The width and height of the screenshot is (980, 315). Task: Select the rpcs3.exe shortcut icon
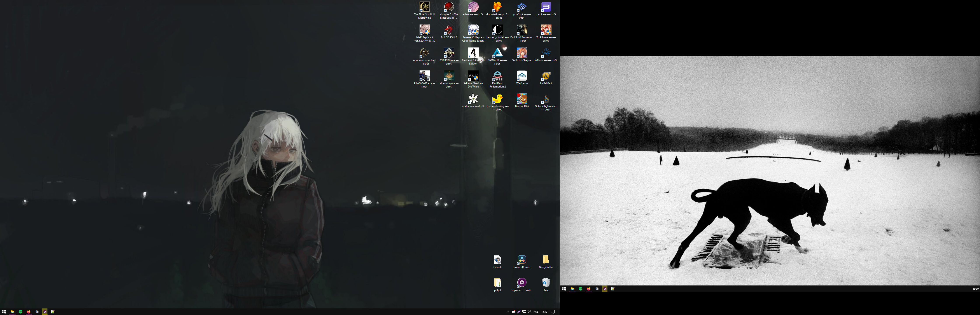[x=546, y=9]
